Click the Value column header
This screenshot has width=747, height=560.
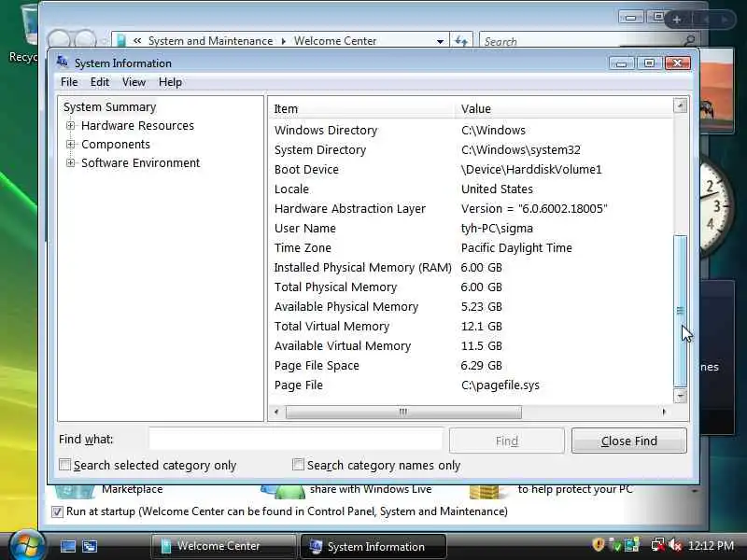(x=563, y=109)
